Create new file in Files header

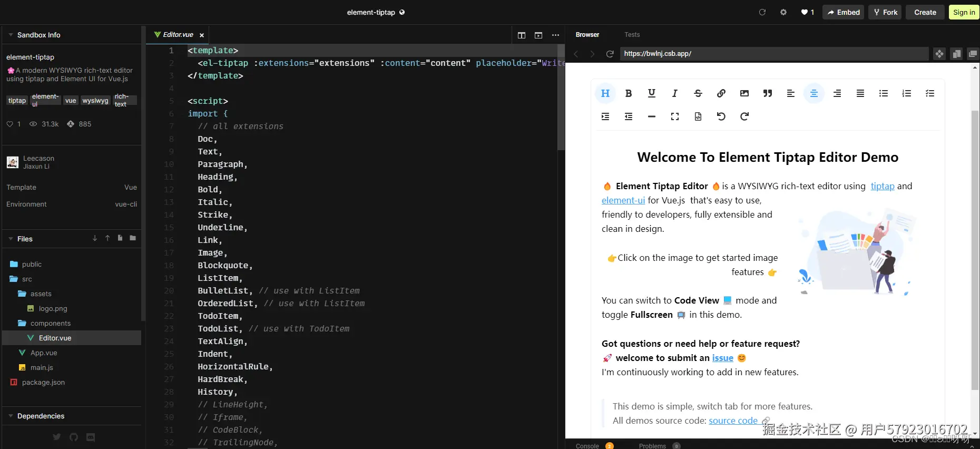pyautogui.click(x=120, y=238)
